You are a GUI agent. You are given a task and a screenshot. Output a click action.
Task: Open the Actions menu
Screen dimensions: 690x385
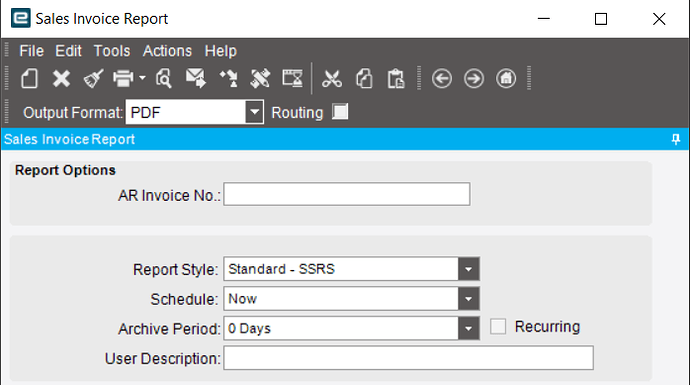tap(167, 51)
